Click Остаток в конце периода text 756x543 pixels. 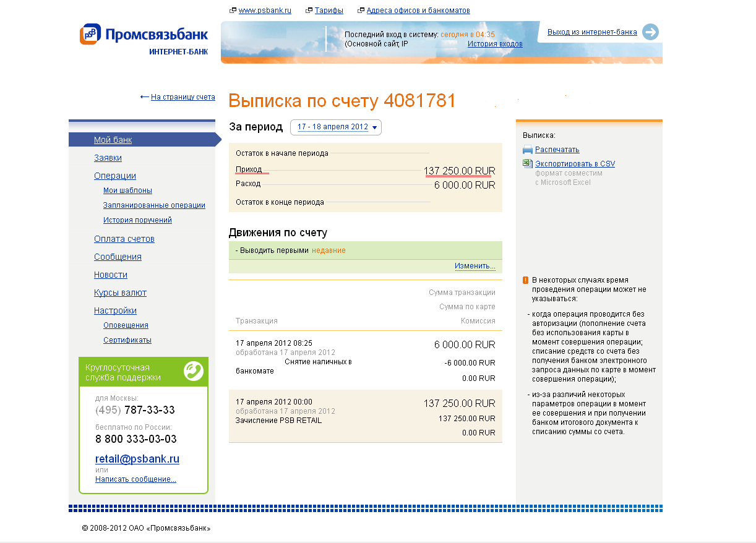[x=280, y=202]
